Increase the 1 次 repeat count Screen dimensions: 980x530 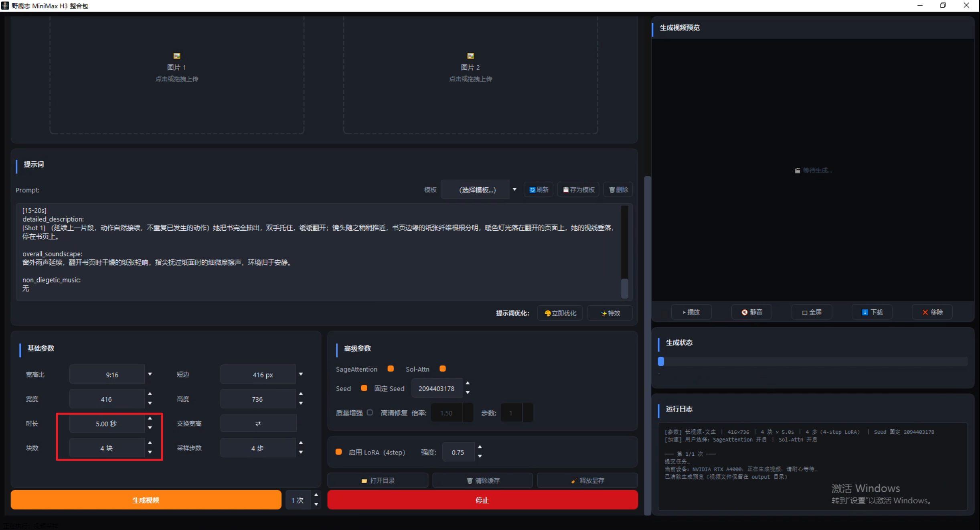[x=316, y=495]
